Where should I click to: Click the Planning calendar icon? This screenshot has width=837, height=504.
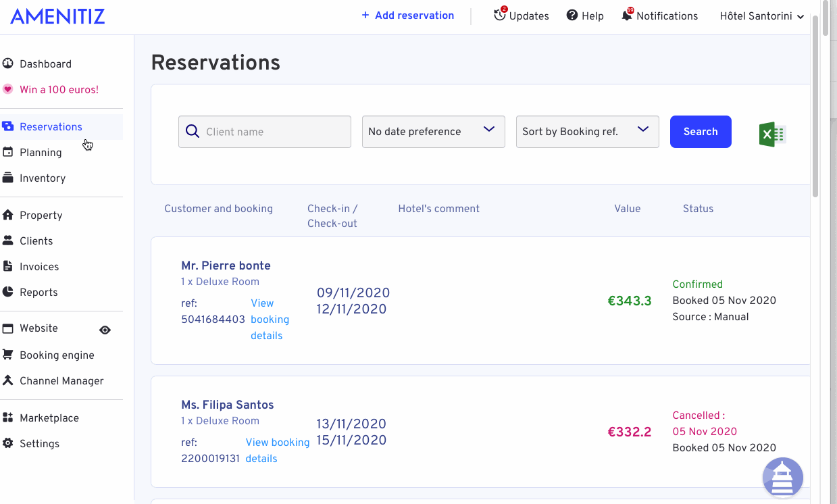tap(8, 152)
